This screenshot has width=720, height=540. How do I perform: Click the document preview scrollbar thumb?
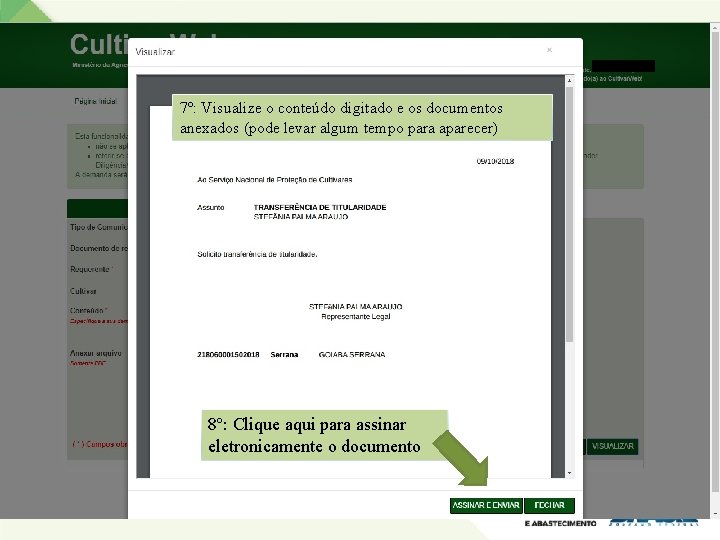(x=569, y=214)
